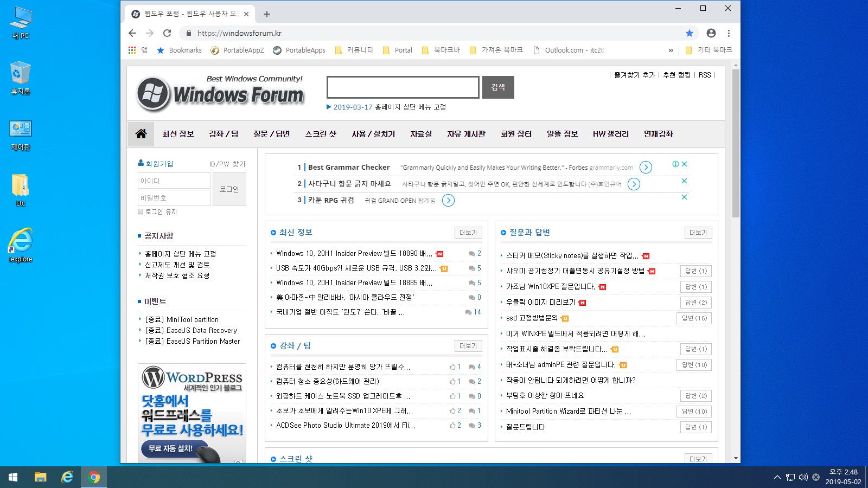Click the Chrome icon in the taskbar

tap(94, 477)
